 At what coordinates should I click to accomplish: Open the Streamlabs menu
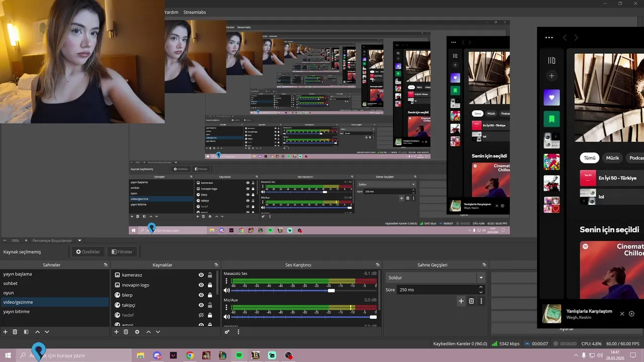tap(195, 12)
